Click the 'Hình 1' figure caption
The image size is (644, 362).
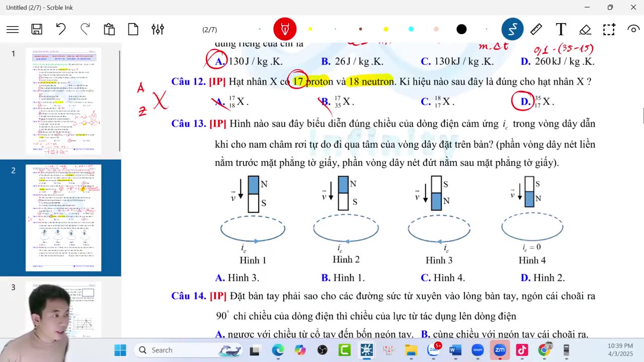(x=253, y=260)
